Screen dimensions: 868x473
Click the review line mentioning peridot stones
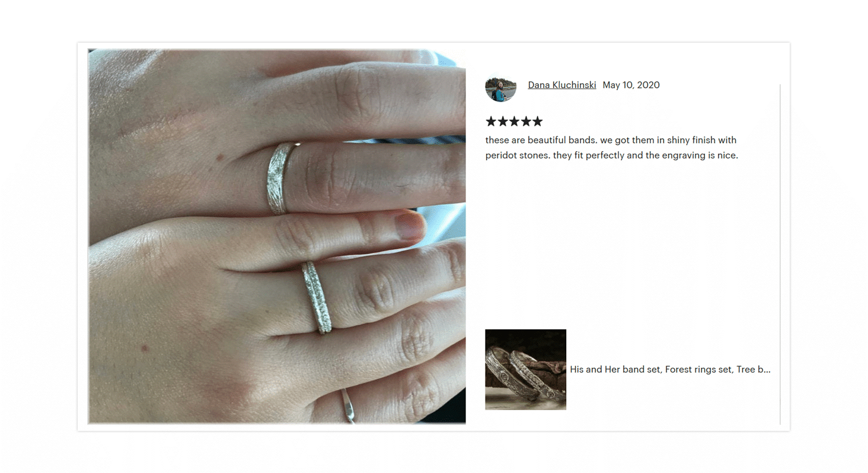point(611,155)
